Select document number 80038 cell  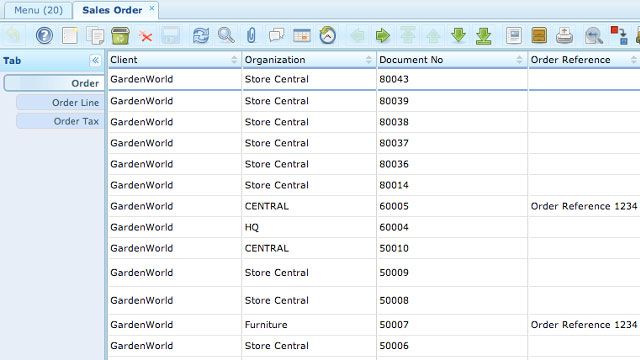pyautogui.click(x=452, y=122)
